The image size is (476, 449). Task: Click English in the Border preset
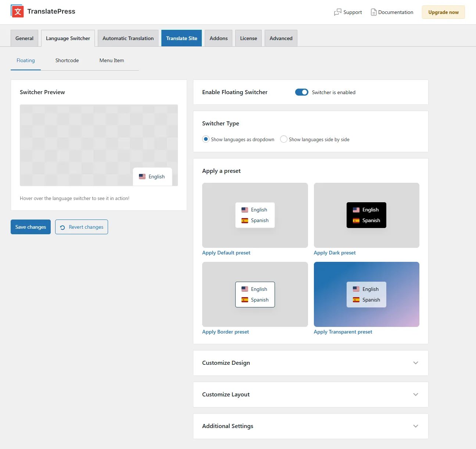point(259,289)
